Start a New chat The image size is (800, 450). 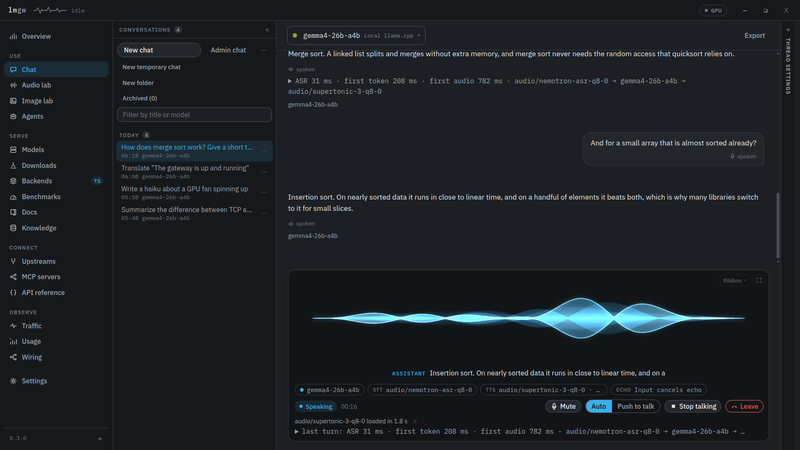(159, 50)
